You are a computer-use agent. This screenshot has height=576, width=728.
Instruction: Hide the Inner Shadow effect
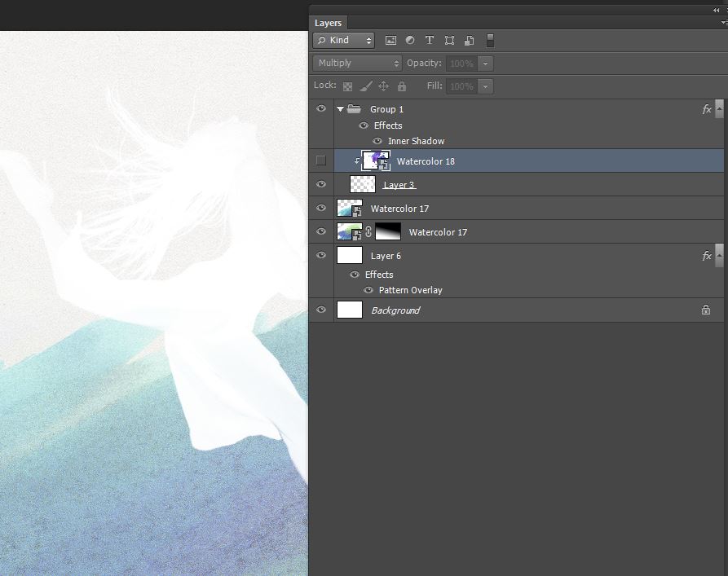tap(377, 140)
